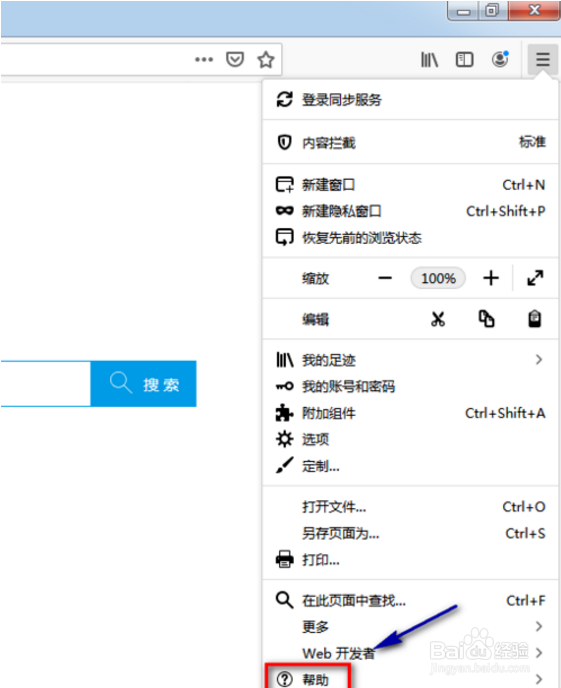Restore down the browser window
This screenshot has width=561, height=688.
pyautogui.click(x=493, y=10)
